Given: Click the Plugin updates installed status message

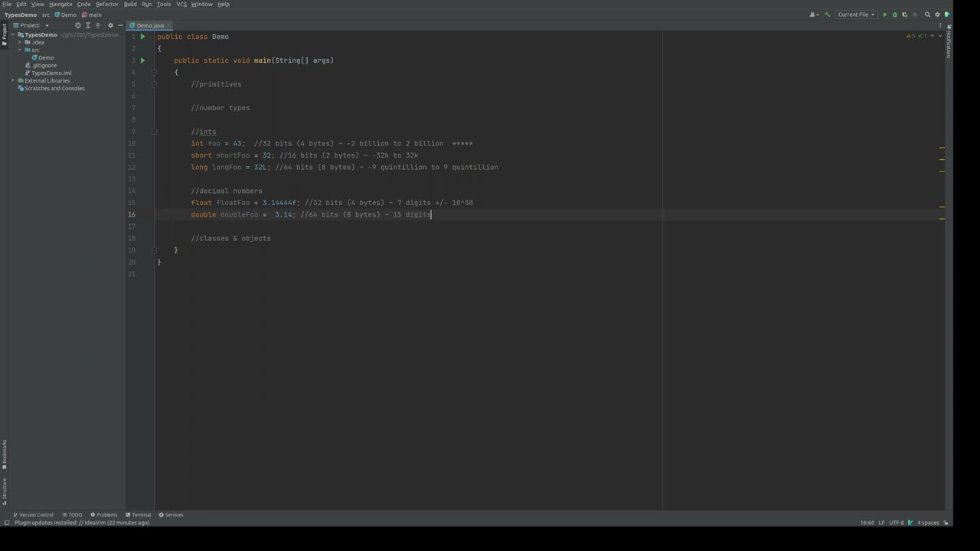Looking at the screenshot, I should click(82, 523).
